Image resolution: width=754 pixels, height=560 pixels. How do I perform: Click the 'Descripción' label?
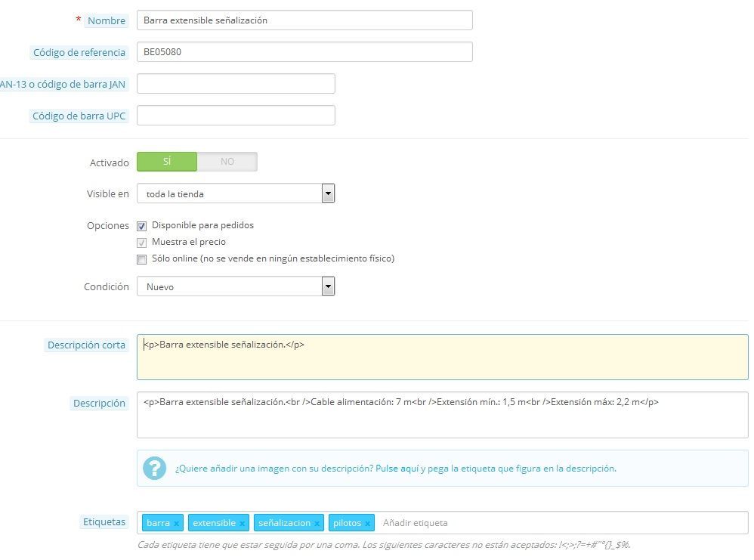pos(99,403)
